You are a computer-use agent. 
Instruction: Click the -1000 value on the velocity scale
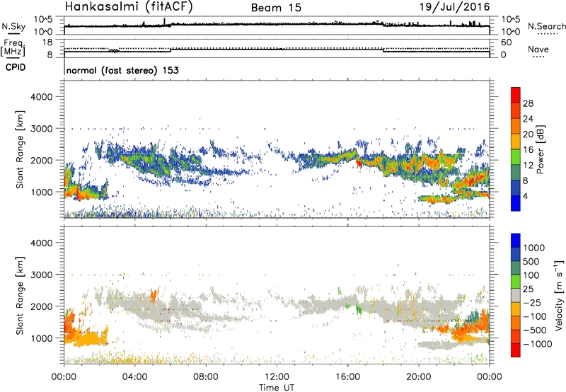pos(538,344)
